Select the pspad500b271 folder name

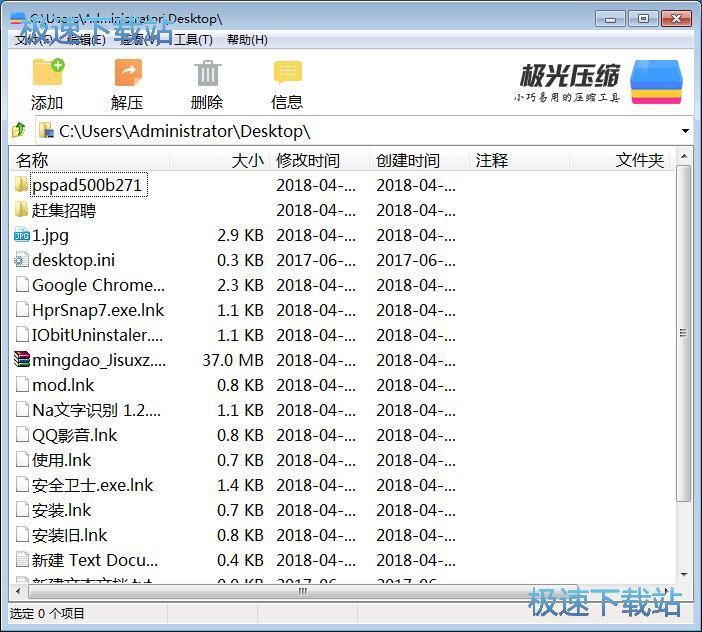tap(87, 185)
